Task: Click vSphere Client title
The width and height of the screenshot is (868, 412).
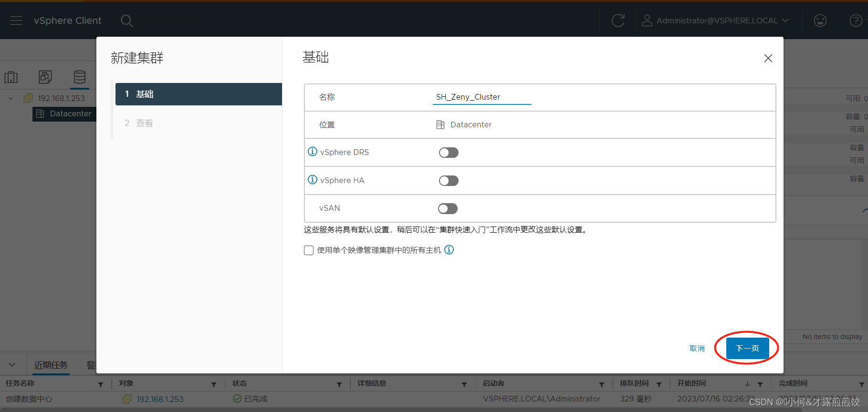Action: click(68, 21)
